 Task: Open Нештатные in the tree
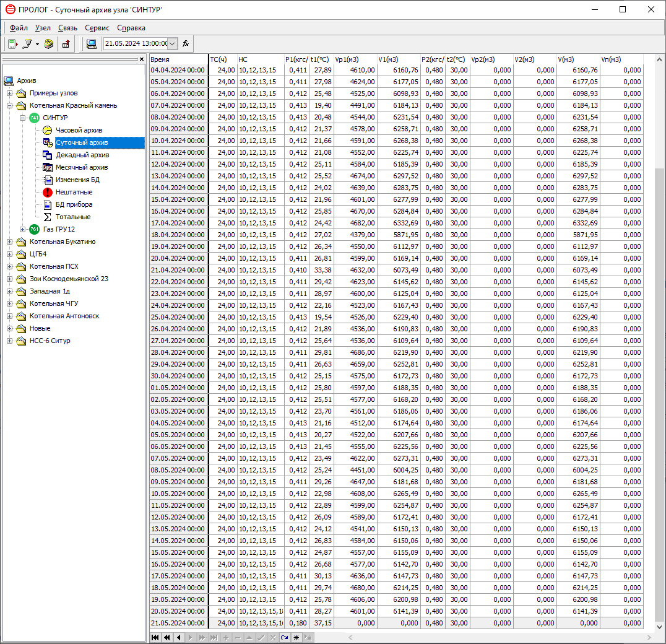(74, 192)
